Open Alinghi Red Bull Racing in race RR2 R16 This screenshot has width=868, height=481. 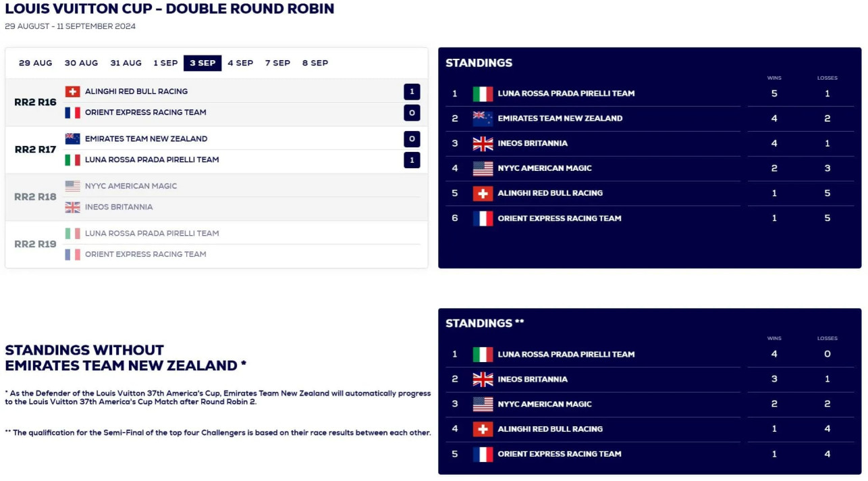pyautogui.click(x=136, y=92)
